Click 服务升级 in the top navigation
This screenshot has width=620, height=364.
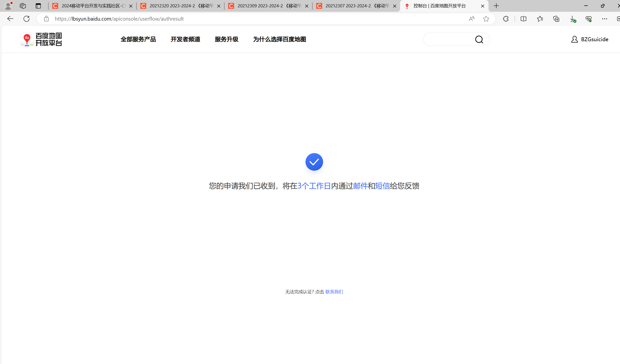coord(226,39)
